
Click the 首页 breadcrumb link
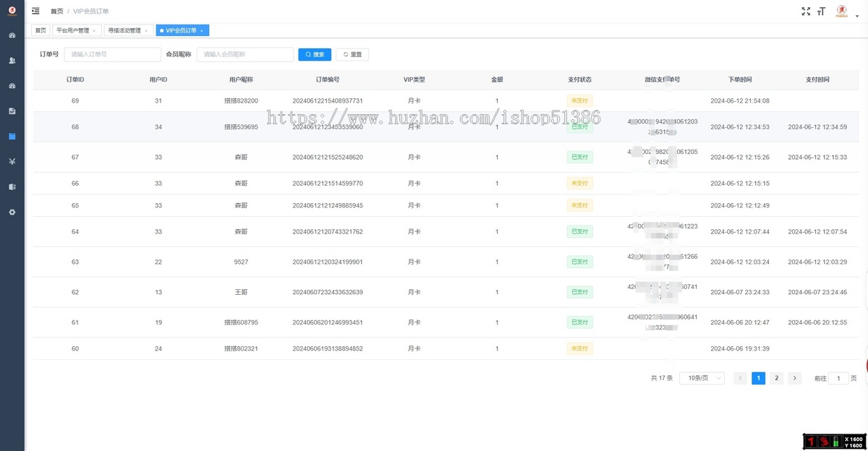(56, 12)
